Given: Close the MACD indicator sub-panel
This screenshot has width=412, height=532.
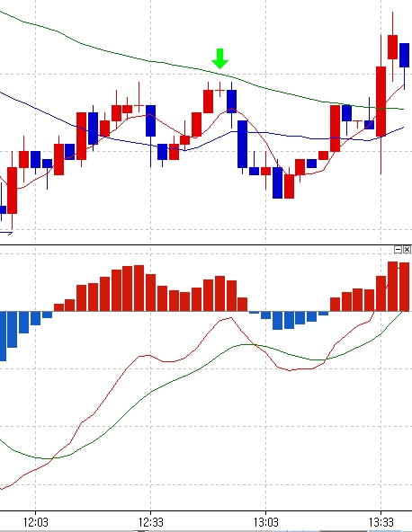Looking at the screenshot, I should point(408,250).
